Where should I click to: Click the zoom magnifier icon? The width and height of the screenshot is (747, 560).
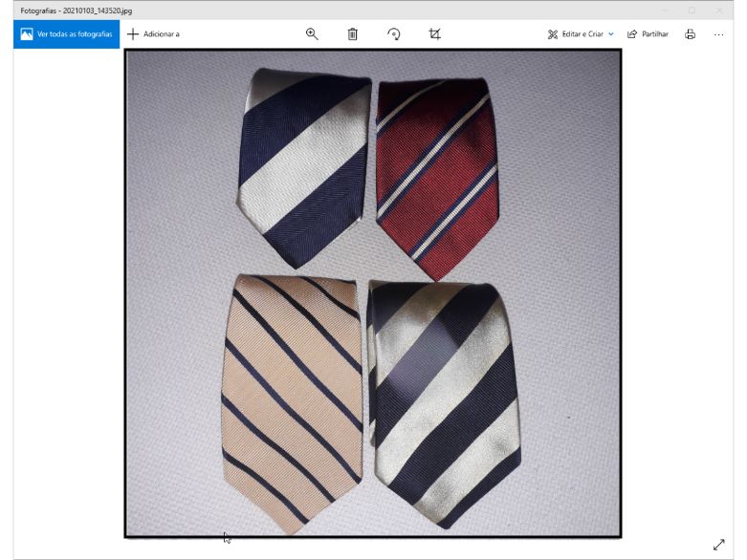click(x=312, y=33)
